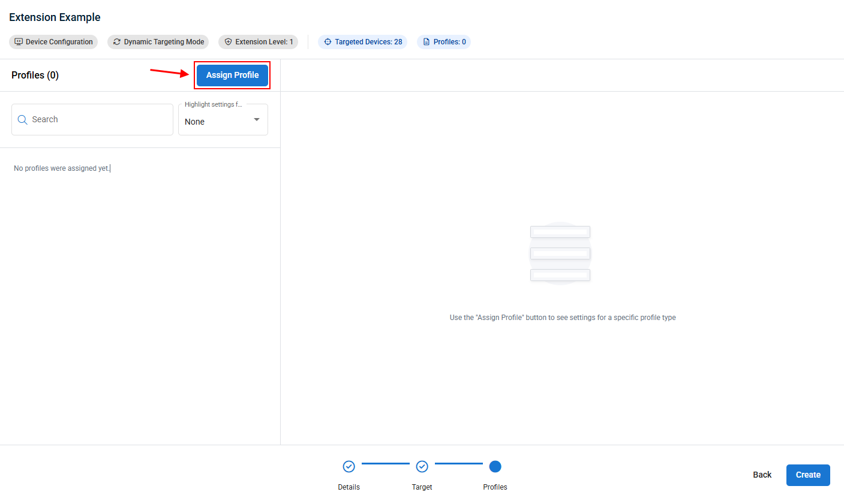Click the Dynamic Targeting Mode chip
This screenshot has width=844, height=504.
[x=158, y=42]
